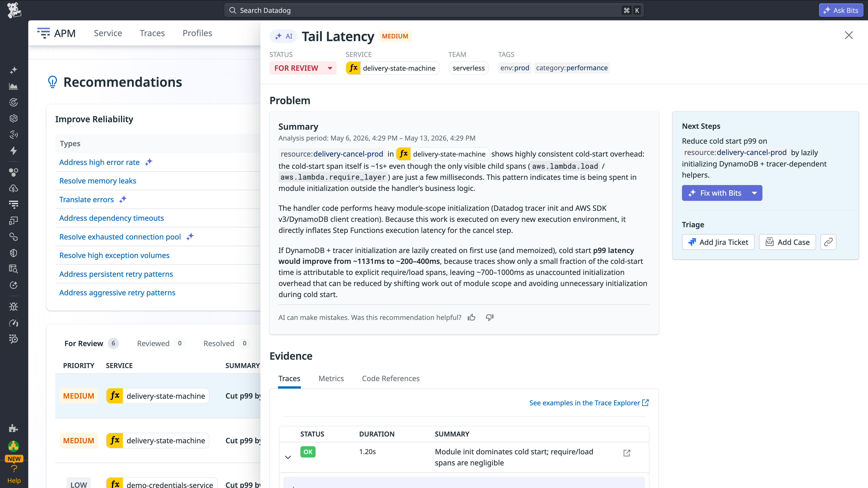The height and width of the screenshot is (488, 868).
Task: Click the APM header list icon
Action: pos(43,33)
